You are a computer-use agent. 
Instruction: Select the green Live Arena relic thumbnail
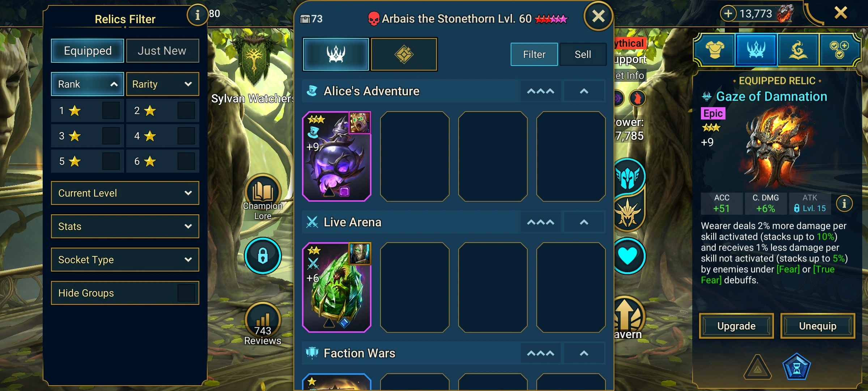coord(336,287)
